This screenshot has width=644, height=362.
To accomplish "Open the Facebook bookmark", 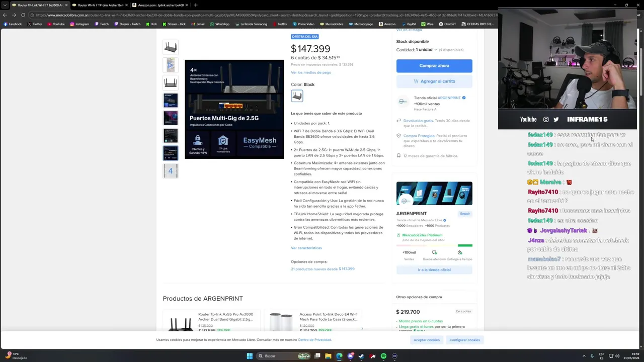I will pos(13,24).
